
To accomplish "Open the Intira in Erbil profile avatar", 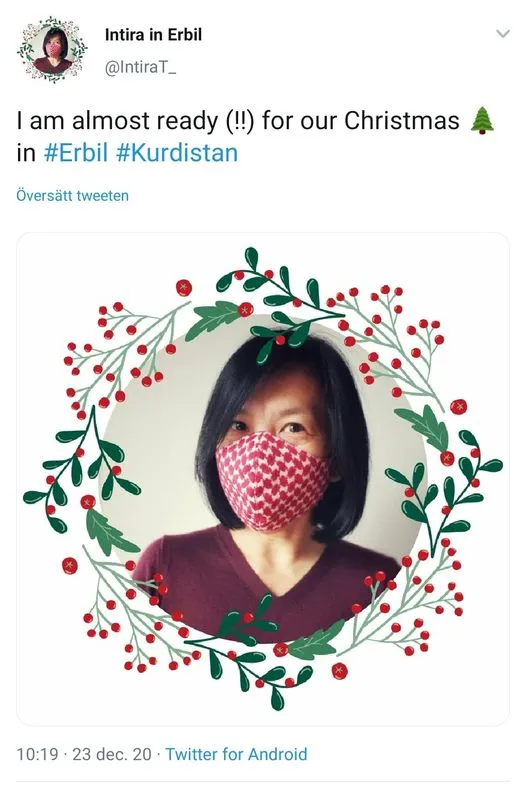I will click(x=52, y=49).
